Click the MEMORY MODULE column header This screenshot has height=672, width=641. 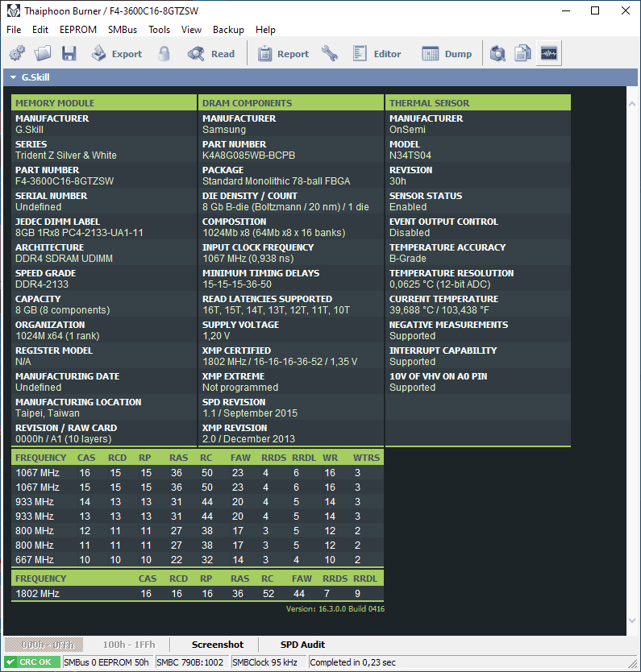click(x=104, y=103)
